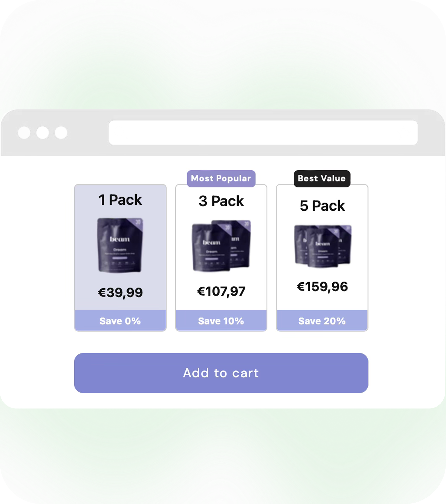
Task: Click the Add to cart button
Action: point(221,373)
